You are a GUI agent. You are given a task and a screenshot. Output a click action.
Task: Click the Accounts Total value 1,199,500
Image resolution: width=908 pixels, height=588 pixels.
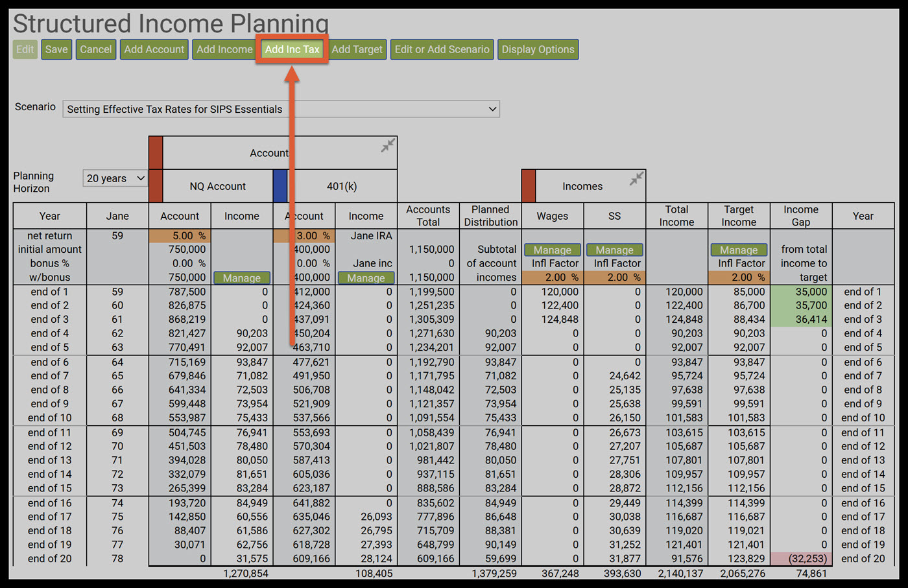click(x=432, y=292)
